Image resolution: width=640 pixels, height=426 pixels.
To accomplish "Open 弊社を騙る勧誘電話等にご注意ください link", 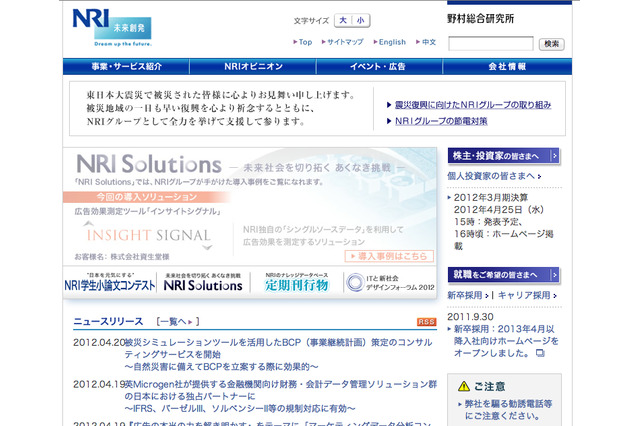I will 508,410.
